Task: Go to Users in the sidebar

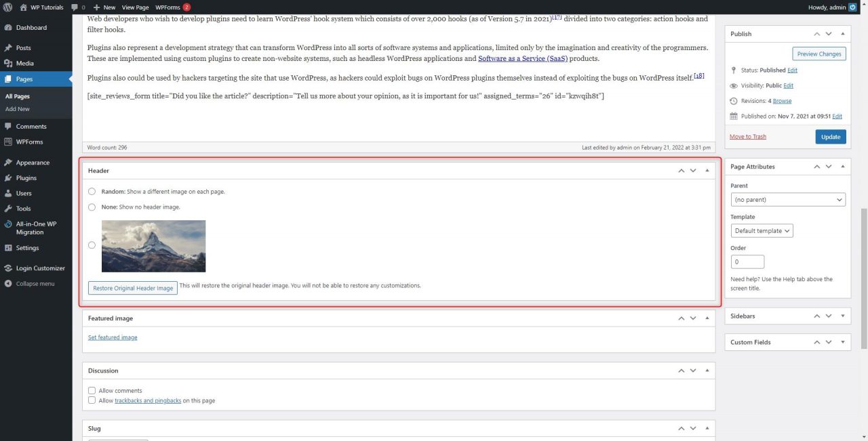Action: coord(23,193)
